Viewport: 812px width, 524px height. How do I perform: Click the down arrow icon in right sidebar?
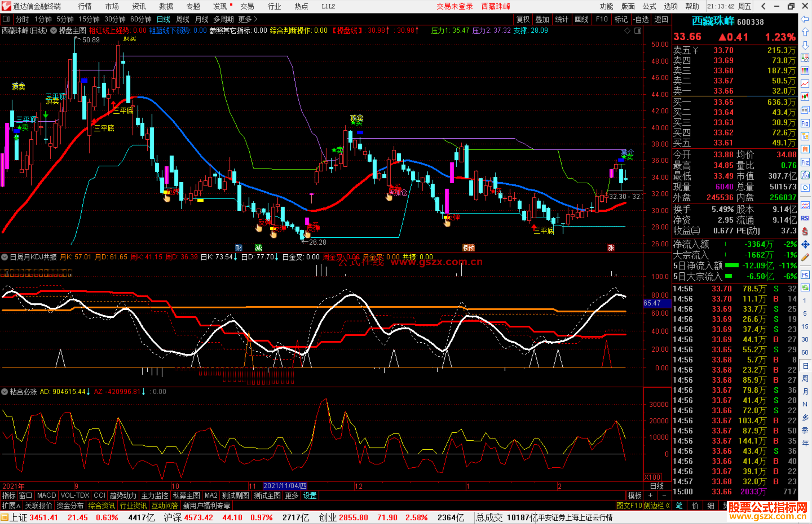pos(805,45)
